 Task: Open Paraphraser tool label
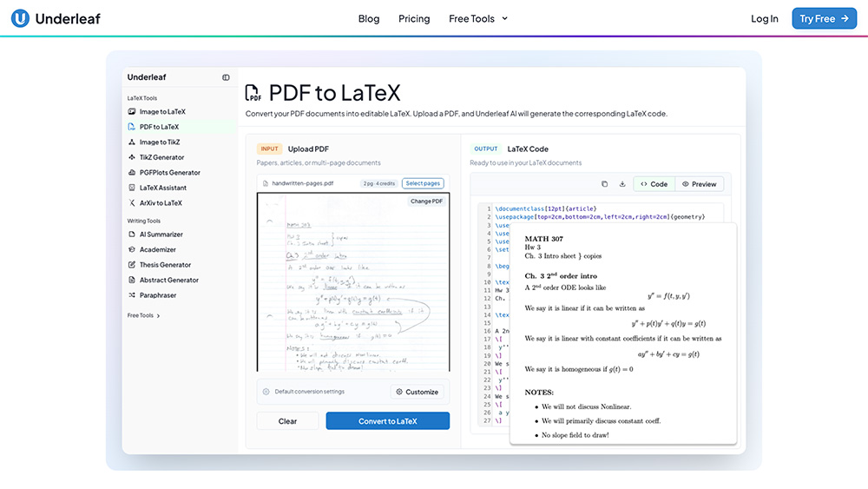point(158,295)
